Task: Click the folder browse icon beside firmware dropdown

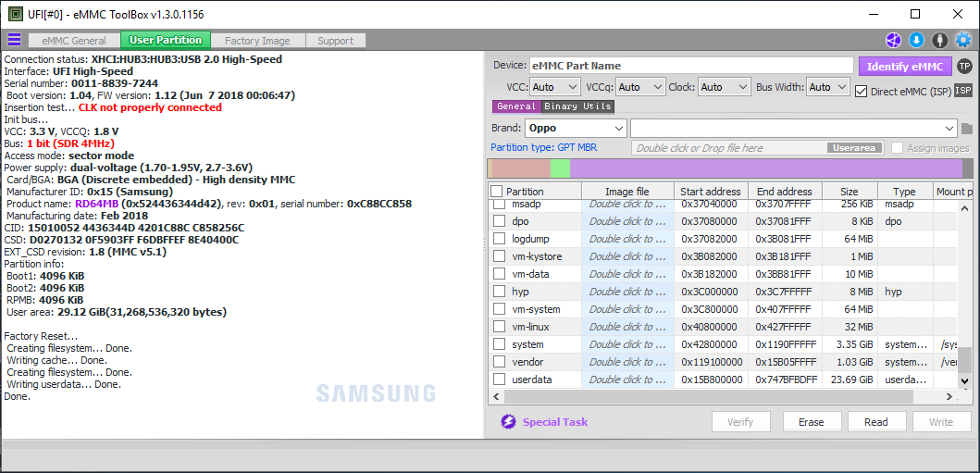Action: [x=967, y=129]
